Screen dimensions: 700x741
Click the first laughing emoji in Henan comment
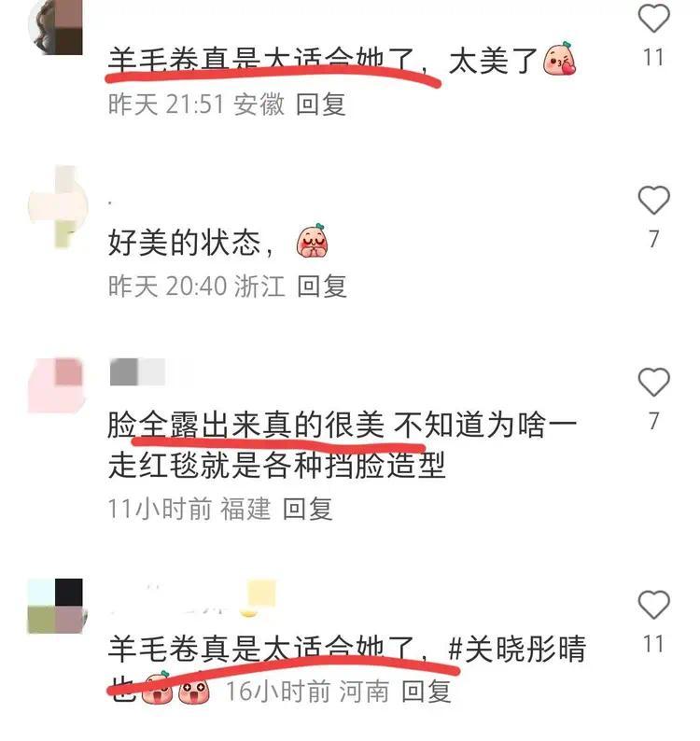coord(157,688)
